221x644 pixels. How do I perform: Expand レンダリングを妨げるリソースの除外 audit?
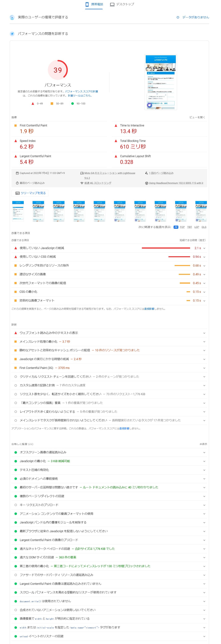(109, 266)
